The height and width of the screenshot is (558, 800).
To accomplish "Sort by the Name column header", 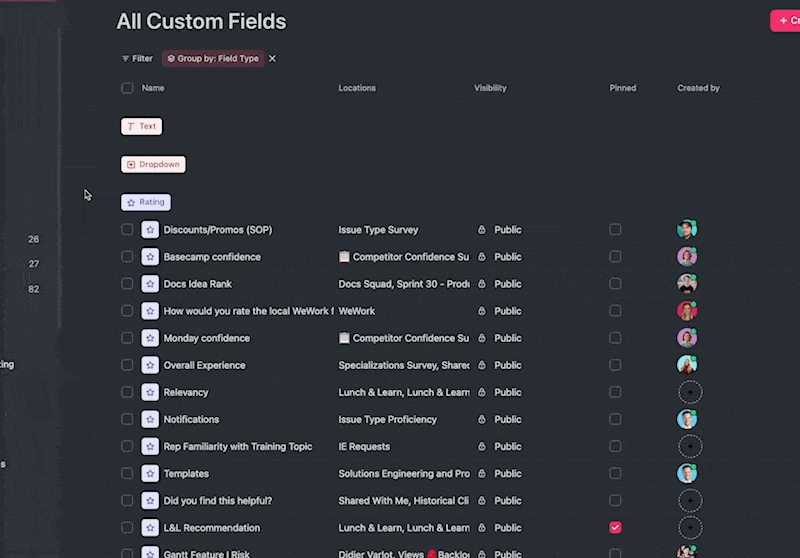I will (153, 88).
